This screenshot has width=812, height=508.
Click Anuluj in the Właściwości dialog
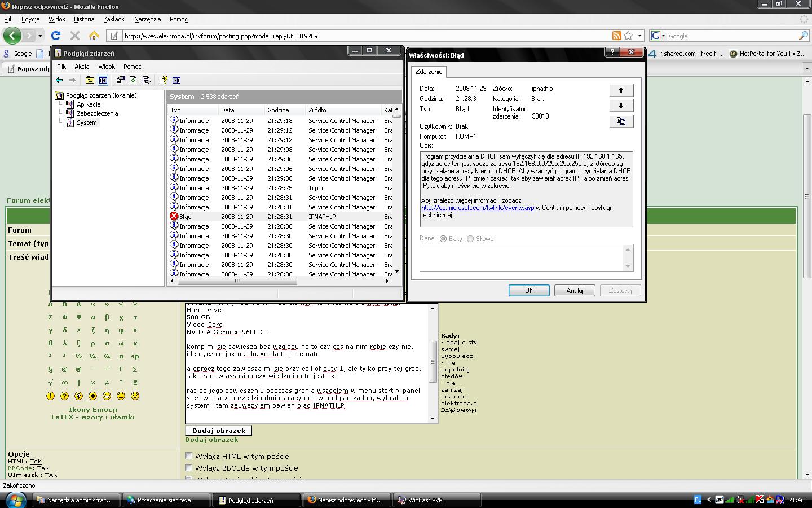tap(575, 291)
